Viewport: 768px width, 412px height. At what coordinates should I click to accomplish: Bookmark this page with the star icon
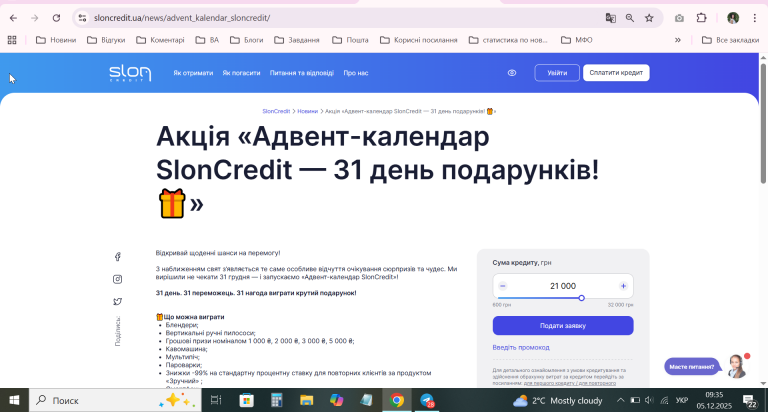(x=649, y=18)
